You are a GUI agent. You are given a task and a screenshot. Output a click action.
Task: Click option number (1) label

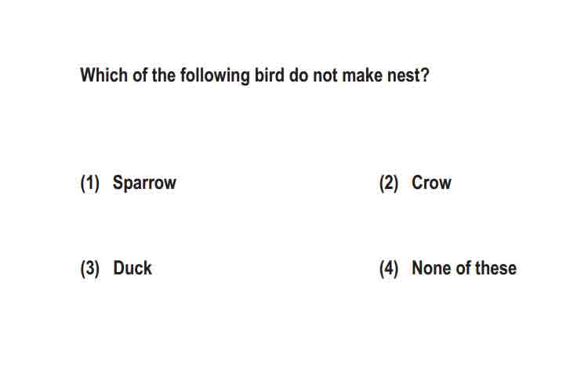90,183
